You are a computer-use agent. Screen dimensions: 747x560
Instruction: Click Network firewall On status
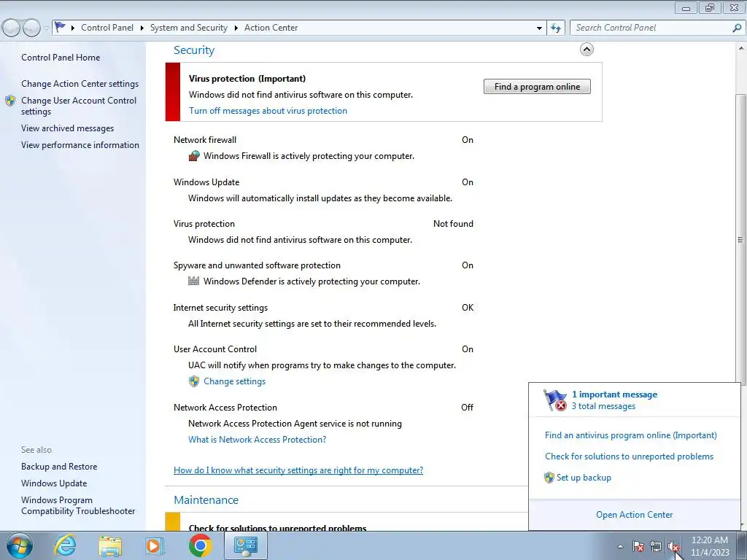click(468, 140)
